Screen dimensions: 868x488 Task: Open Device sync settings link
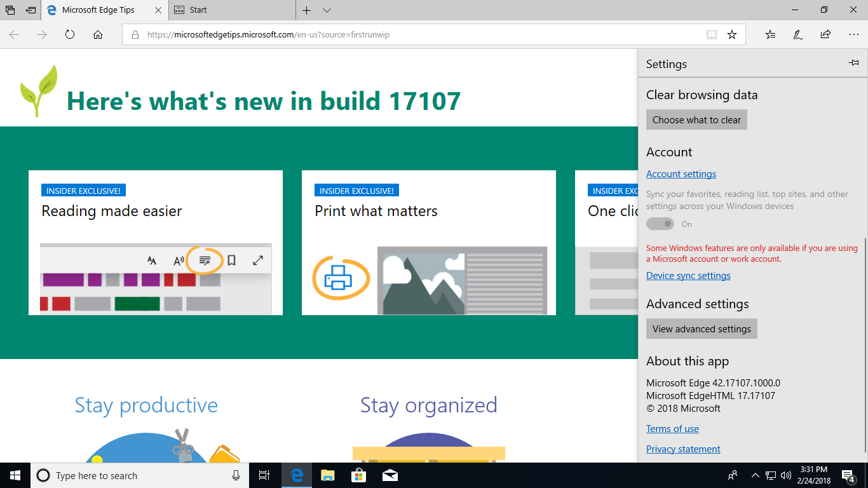(x=688, y=276)
